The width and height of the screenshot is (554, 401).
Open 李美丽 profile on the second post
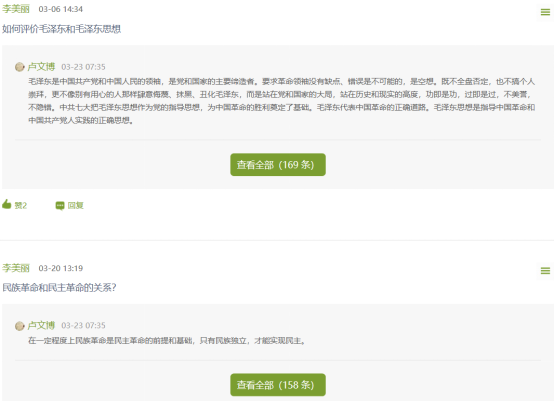tap(16, 268)
